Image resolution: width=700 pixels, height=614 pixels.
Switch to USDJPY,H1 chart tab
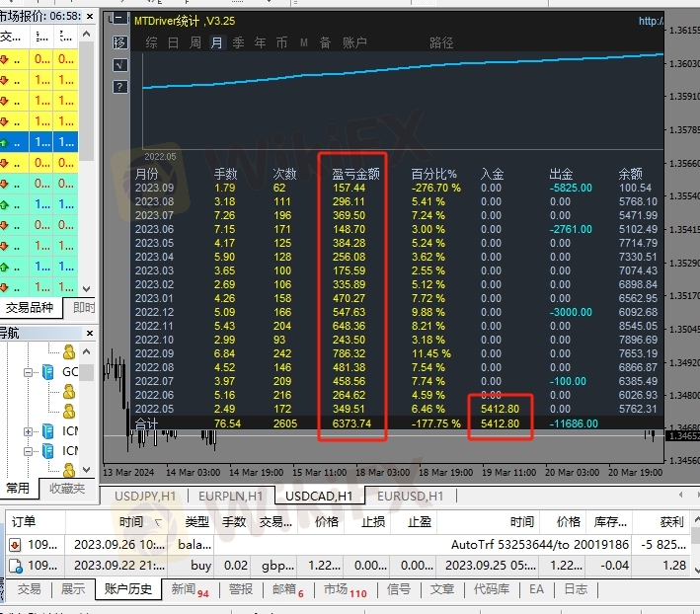click(x=145, y=497)
